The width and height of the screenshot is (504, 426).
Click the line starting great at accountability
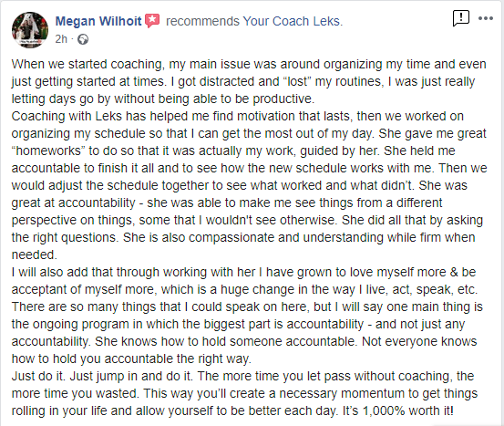click(227, 203)
